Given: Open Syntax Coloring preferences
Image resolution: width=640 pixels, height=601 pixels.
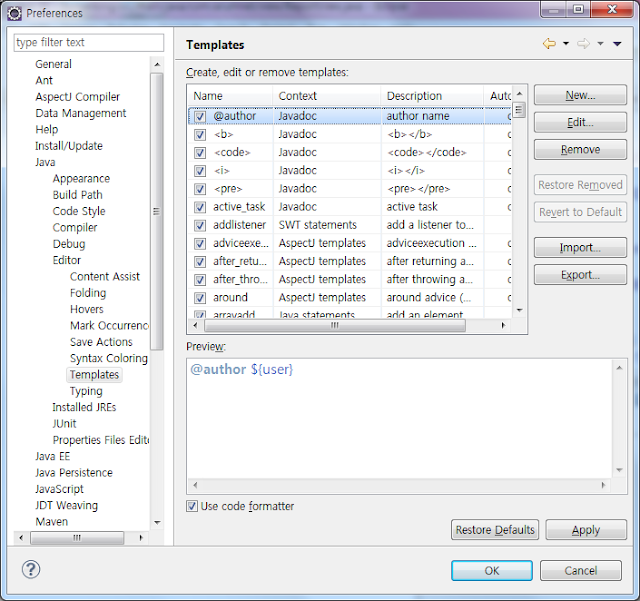Looking at the screenshot, I should point(109,358).
